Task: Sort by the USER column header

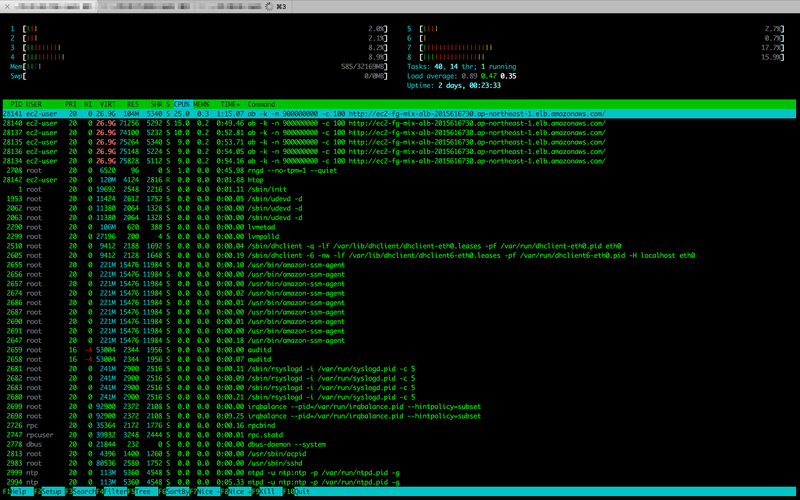Action: click(x=34, y=104)
